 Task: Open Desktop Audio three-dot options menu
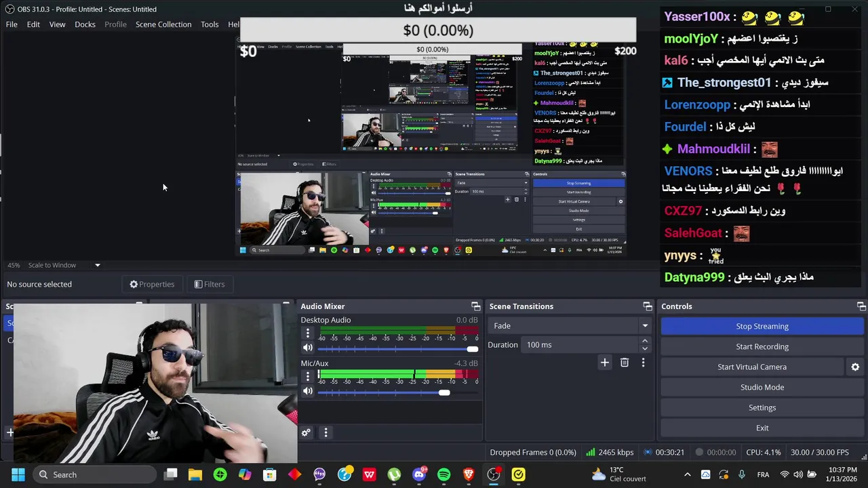click(308, 333)
